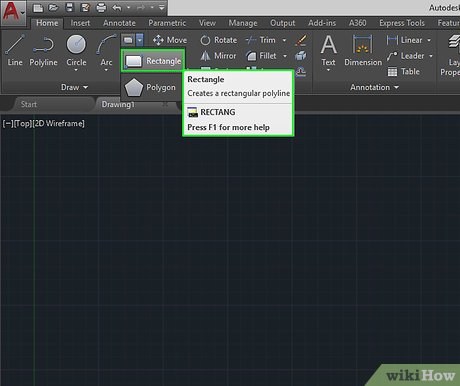This screenshot has width=460, height=386.
Task: Click the Save As quick-access icon
Action: (x=85, y=7)
